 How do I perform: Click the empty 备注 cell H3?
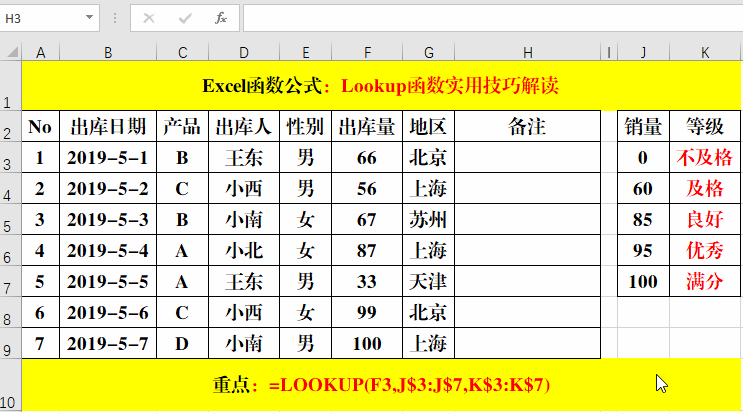point(527,157)
